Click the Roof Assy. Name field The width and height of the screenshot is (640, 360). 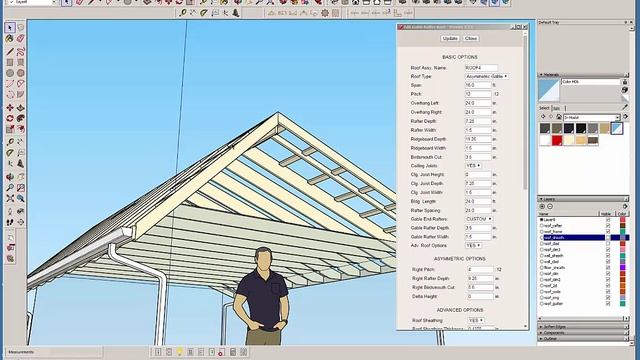pyautogui.click(x=481, y=68)
